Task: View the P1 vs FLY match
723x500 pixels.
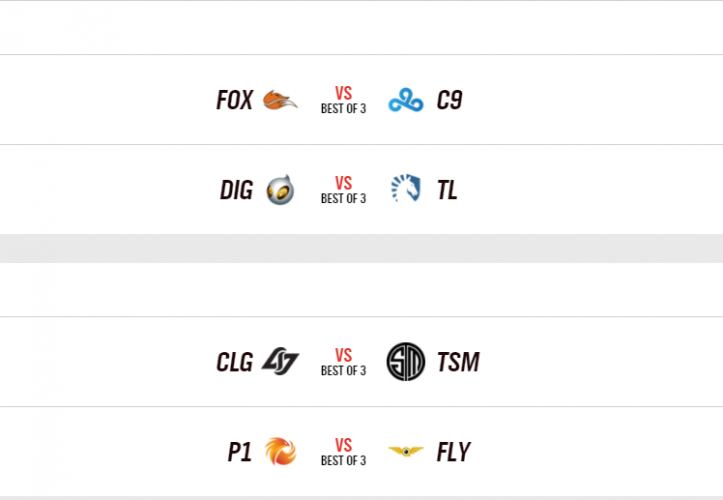Action: pos(343,452)
